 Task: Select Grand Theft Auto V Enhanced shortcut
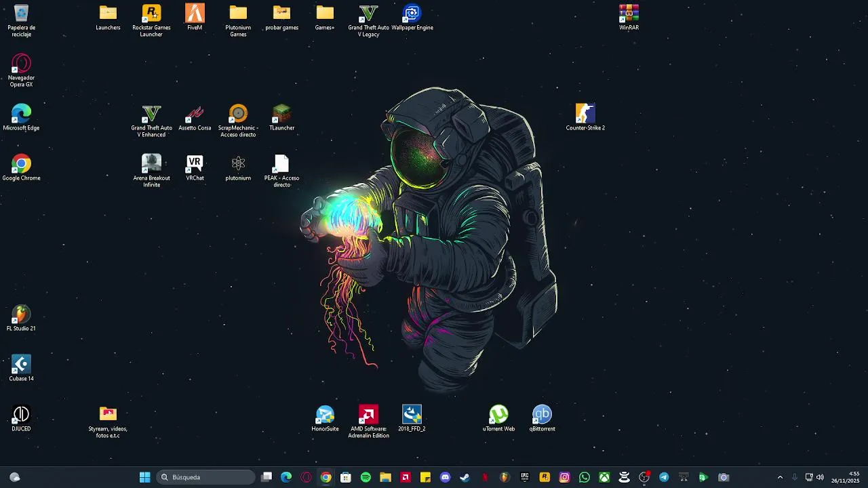(151, 121)
